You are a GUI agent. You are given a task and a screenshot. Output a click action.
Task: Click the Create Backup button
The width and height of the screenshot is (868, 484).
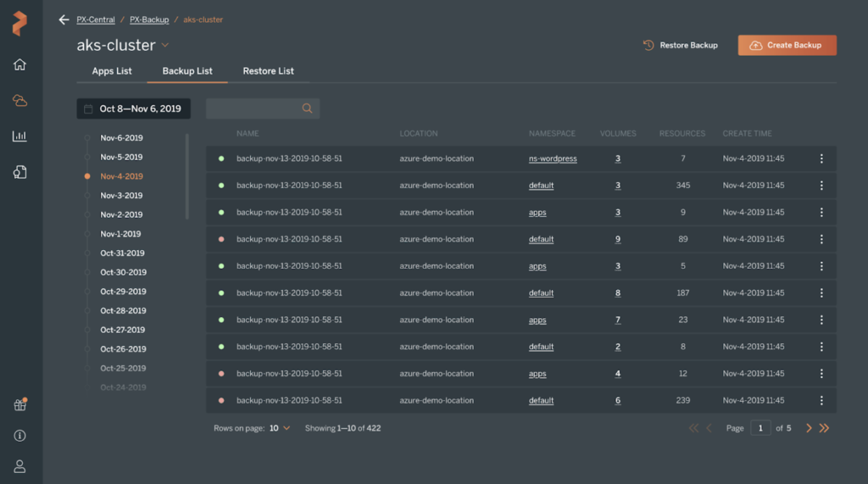coord(787,45)
